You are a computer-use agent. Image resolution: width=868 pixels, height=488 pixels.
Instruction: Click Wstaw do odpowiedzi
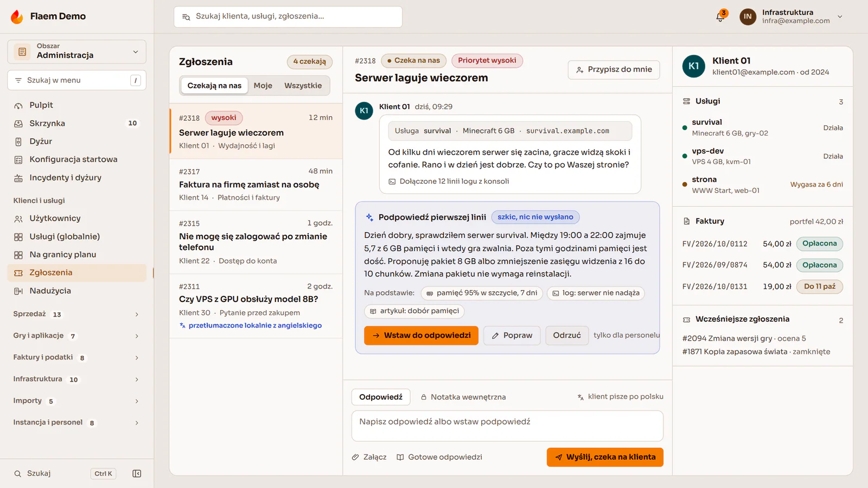tap(422, 336)
